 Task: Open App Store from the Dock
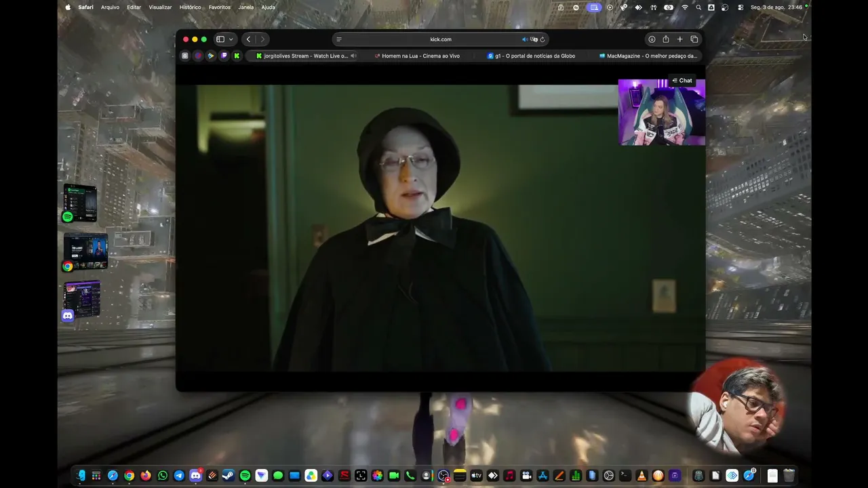point(542,476)
